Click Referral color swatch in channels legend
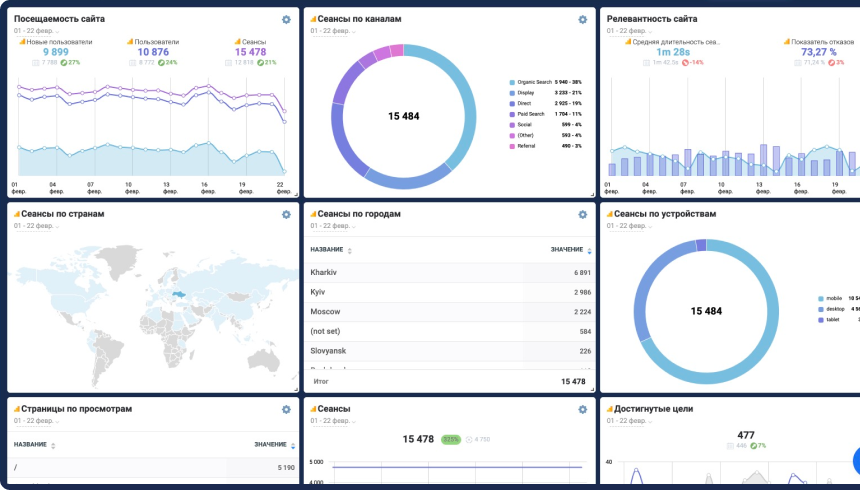This screenshot has width=860, height=490. click(x=512, y=146)
